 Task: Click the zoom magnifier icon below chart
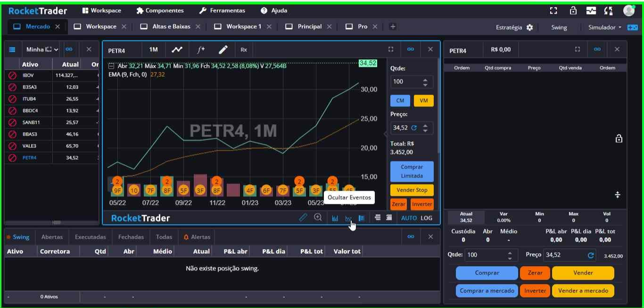(318, 218)
